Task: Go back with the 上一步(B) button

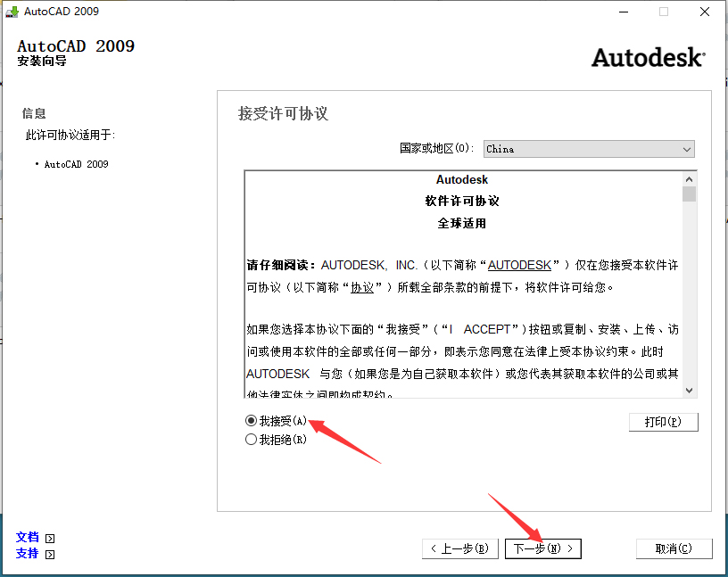Action: 460,548
